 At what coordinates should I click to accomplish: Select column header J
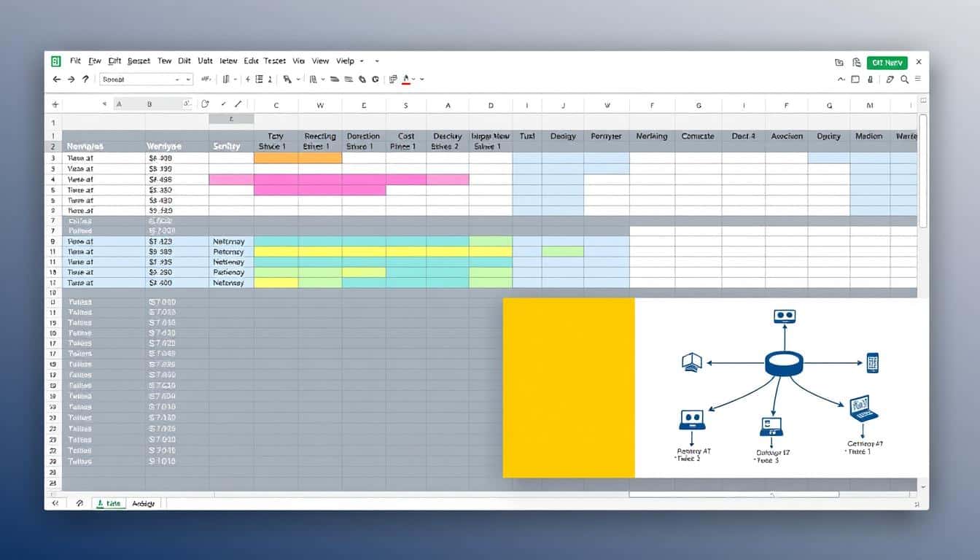[x=563, y=105]
